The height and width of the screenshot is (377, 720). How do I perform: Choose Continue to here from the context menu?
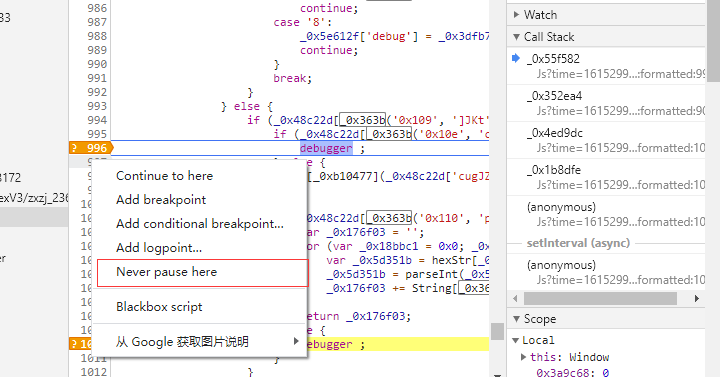point(164,176)
